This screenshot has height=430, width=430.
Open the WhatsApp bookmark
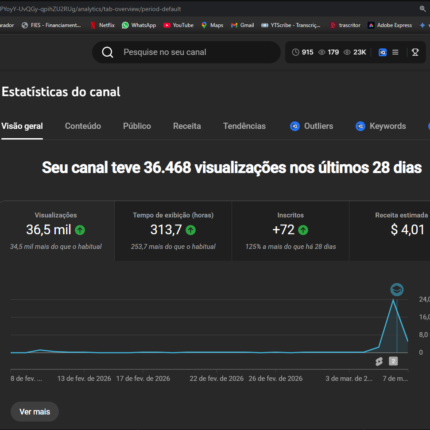pyautogui.click(x=139, y=25)
